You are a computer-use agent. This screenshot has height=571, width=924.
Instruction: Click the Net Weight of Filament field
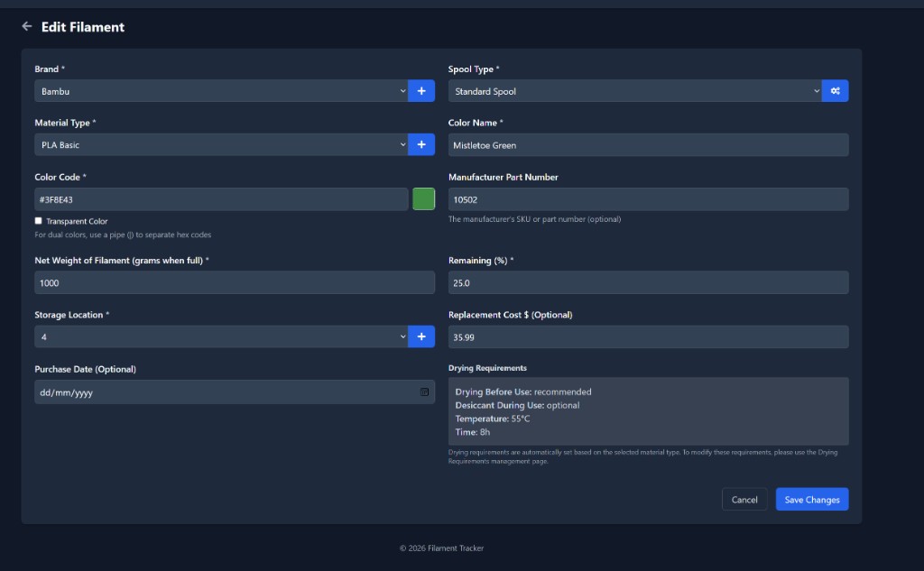tap(234, 282)
